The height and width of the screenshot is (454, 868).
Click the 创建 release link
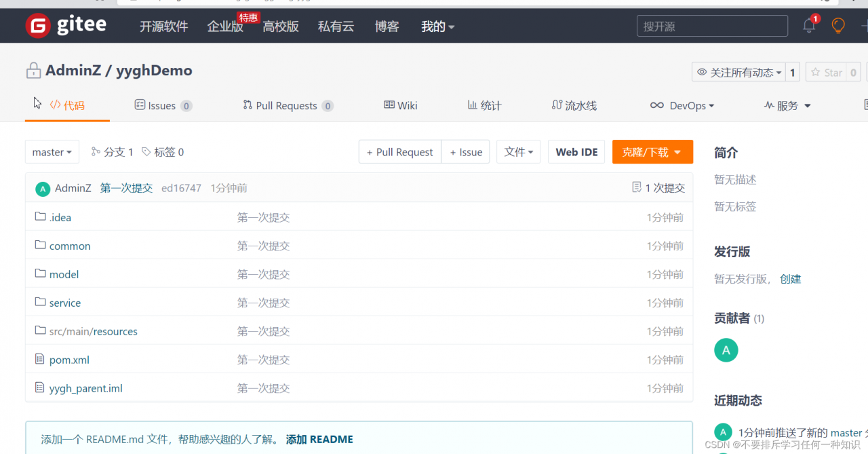tap(791, 279)
